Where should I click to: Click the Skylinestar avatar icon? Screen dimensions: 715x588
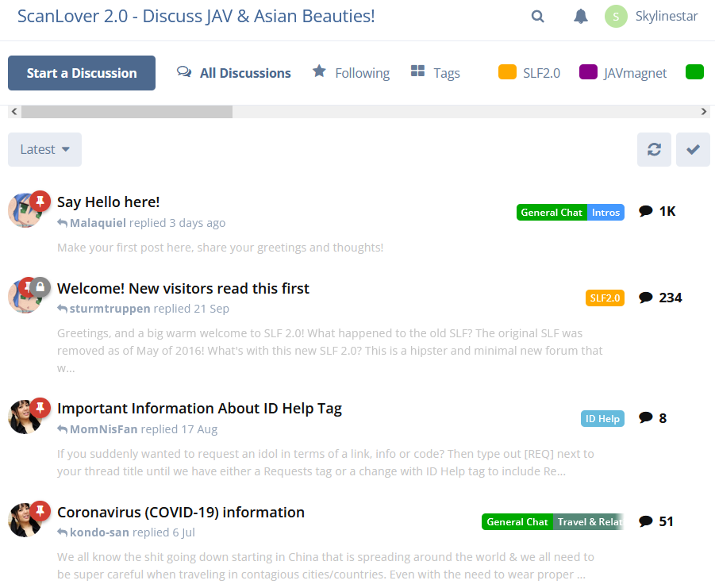616,17
